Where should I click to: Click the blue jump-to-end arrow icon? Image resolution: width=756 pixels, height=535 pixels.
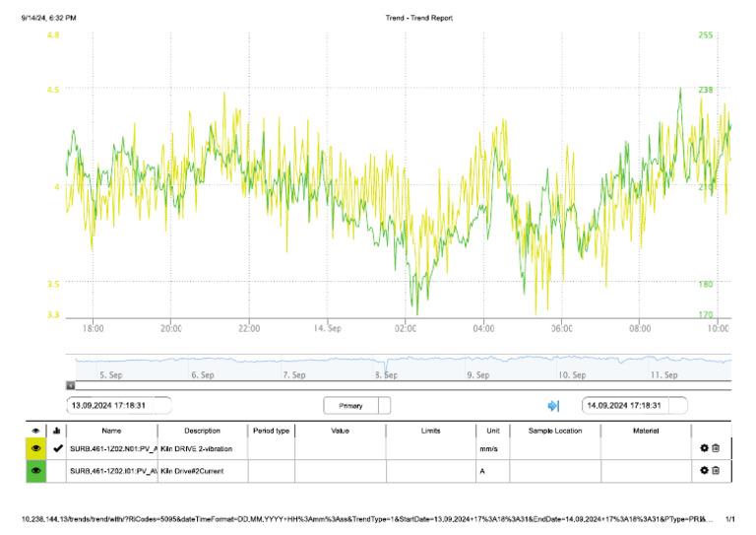[553, 406]
